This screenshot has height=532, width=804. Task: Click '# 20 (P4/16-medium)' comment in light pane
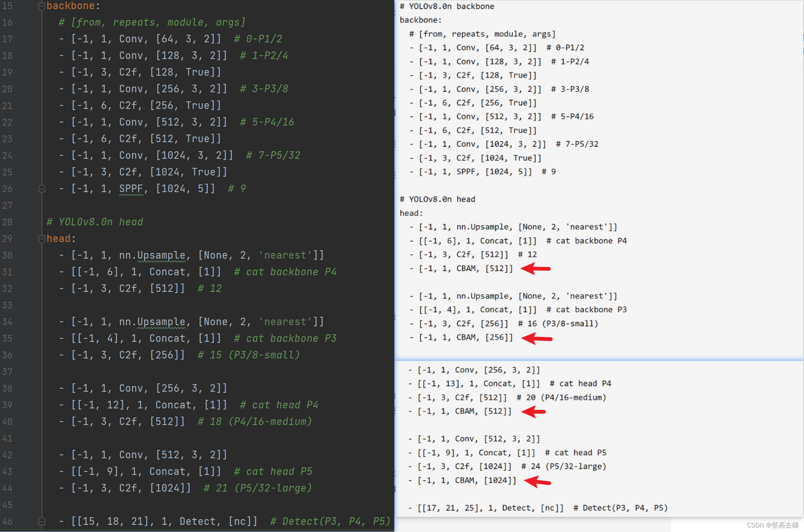coord(561,397)
